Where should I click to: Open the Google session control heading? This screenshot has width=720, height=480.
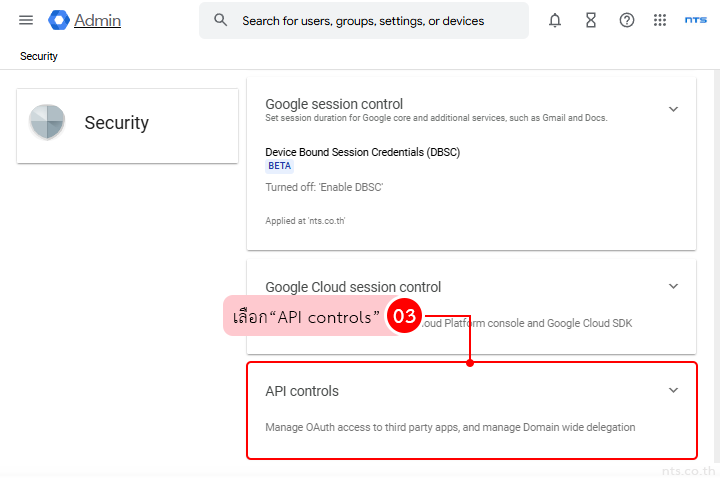point(334,104)
